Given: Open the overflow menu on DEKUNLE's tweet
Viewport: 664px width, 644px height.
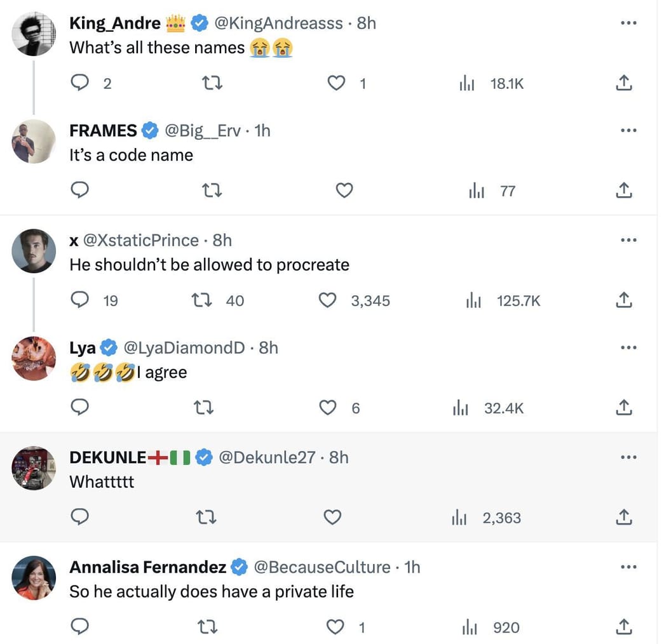Looking at the screenshot, I should click(628, 457).
